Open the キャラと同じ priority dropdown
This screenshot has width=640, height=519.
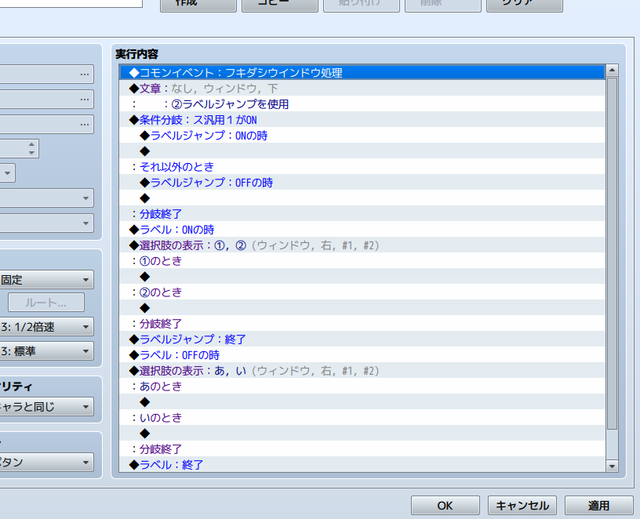point(46,406)
